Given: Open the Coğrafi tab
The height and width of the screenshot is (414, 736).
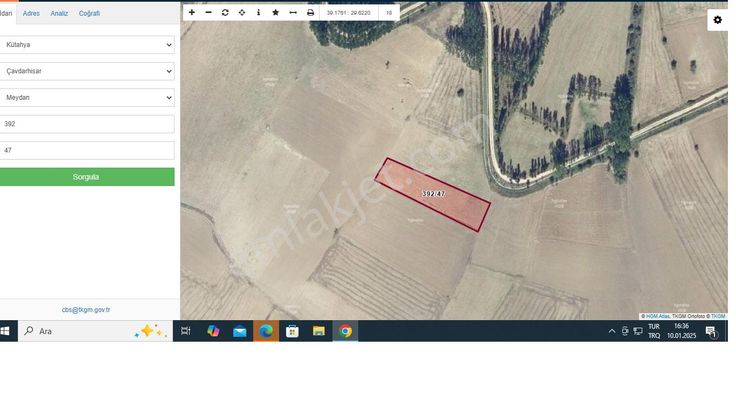Looking at the screenshot, I should (x=89, y=13).
